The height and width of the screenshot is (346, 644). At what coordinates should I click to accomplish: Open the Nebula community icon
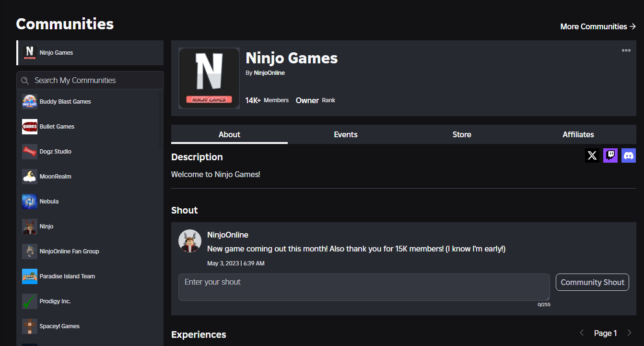pos(29,201)
